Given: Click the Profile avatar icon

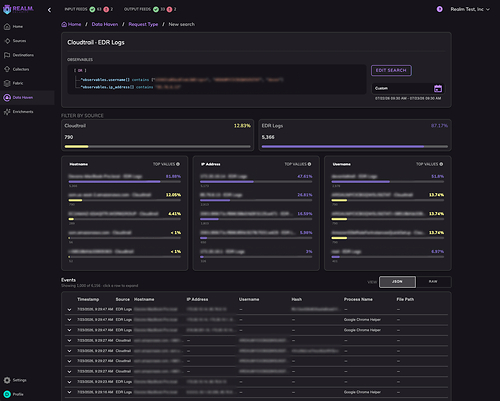Looking at the screenshot, I should coord(7,394).
